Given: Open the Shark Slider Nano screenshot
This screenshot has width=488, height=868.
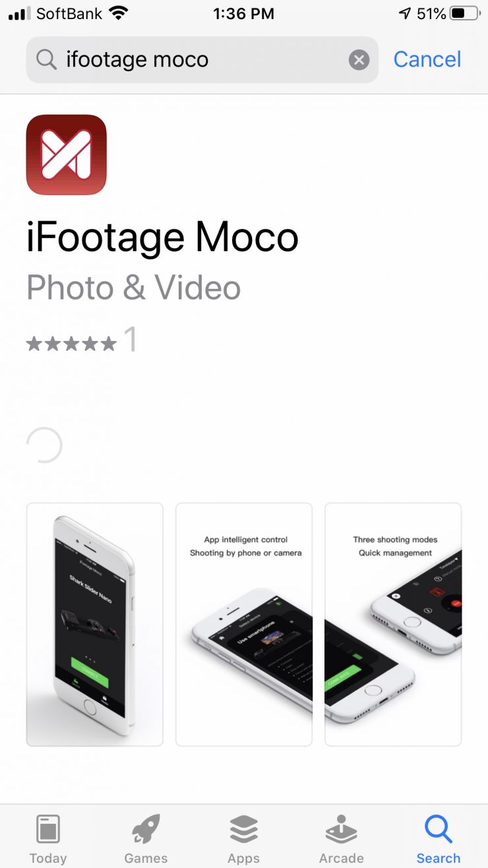Looking at the screenshot, I should [x=94, y=625].
